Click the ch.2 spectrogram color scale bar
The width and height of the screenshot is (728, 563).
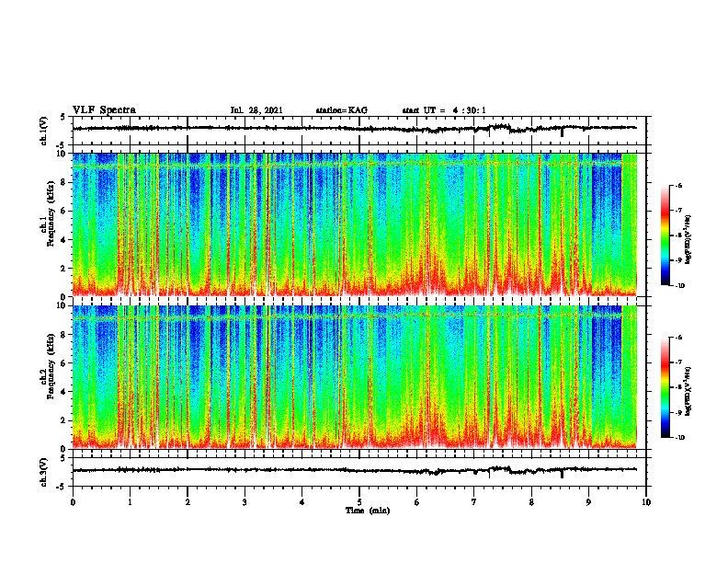coord(665,387)
